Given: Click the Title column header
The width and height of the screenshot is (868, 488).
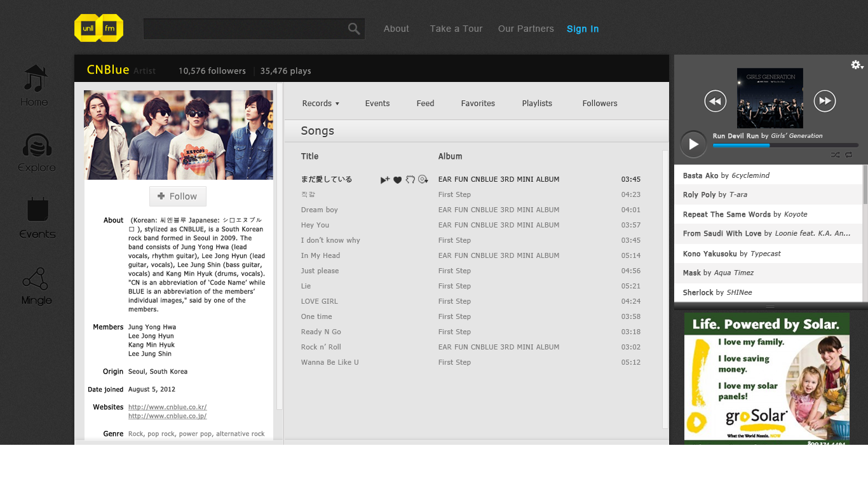Looking at the screenshot, I should coord(309,156).
